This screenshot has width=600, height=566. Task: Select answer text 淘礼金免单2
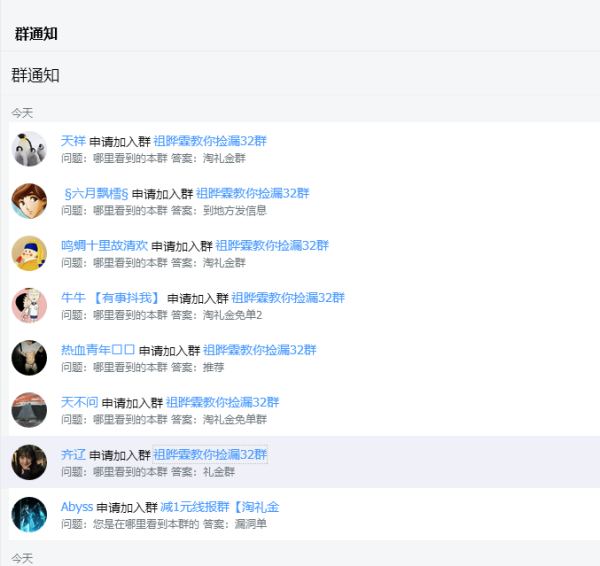[x=233, y=315]
